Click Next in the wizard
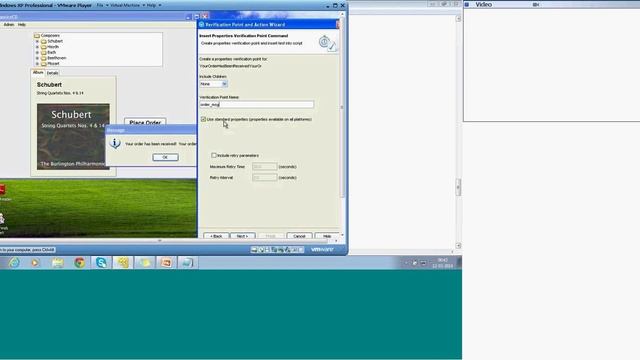This screenshot has height=360, width=640. click(242, 236)
